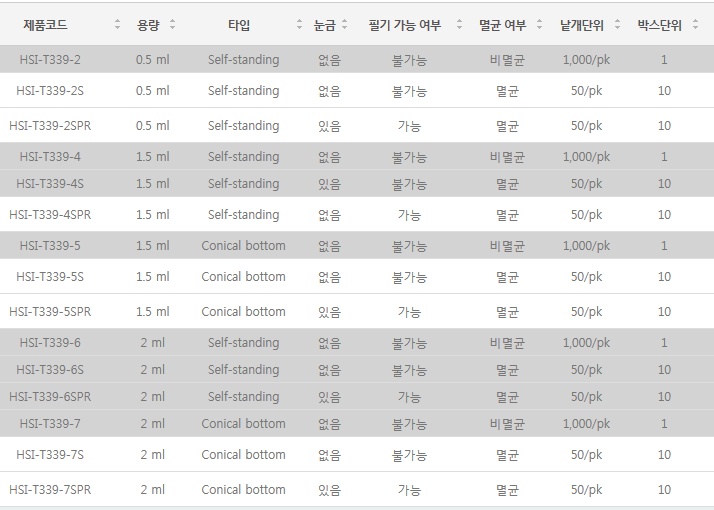
Task: Select product code HSI-T339-2 cell
Action: (50, 60)
